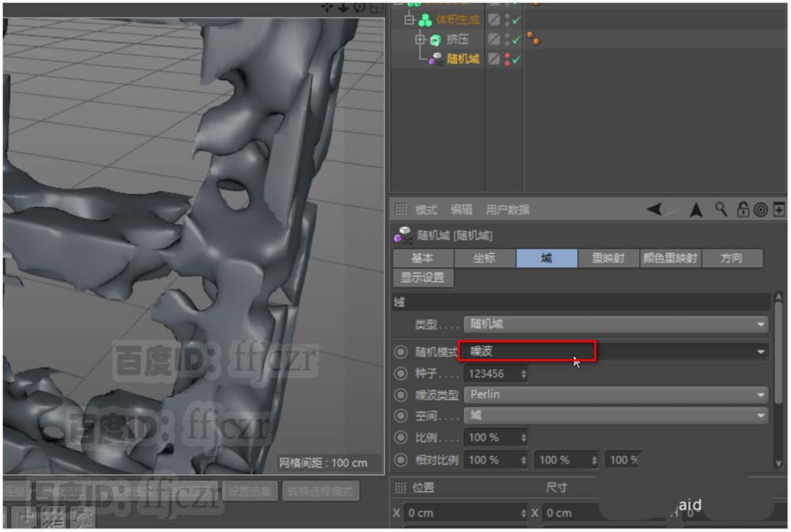
Task: Toggle the green enable checkmark for 随机域
Action: 517,59
